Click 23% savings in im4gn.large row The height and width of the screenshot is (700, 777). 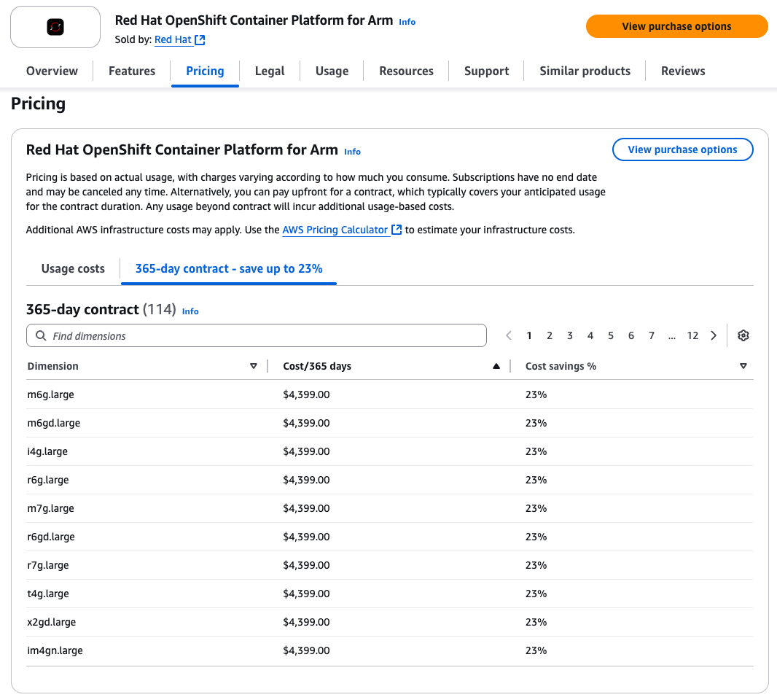click(536, 650)
